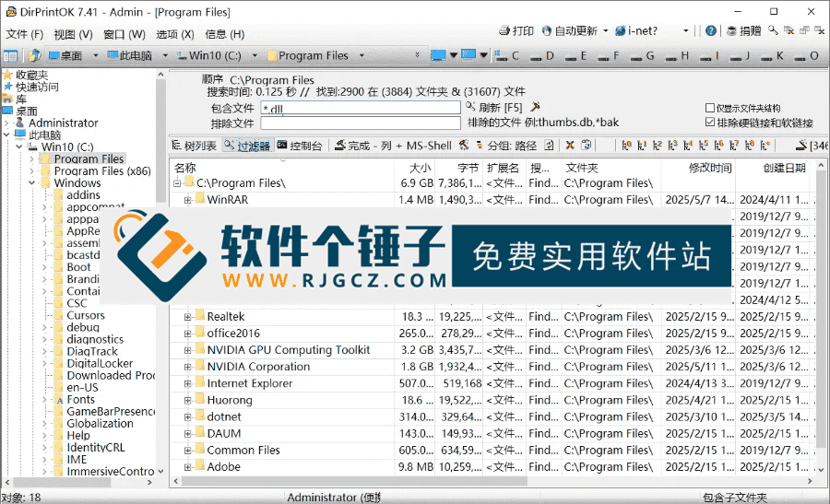The width and height of the screenshot is (830, 504).
Task: Click the blue help question mark icon
Action: 711,30
